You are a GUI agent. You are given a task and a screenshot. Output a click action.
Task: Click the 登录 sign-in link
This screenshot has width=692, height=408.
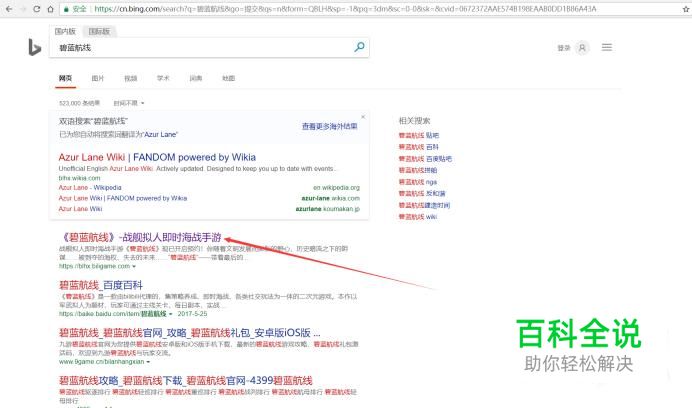[x=564, y=48]
